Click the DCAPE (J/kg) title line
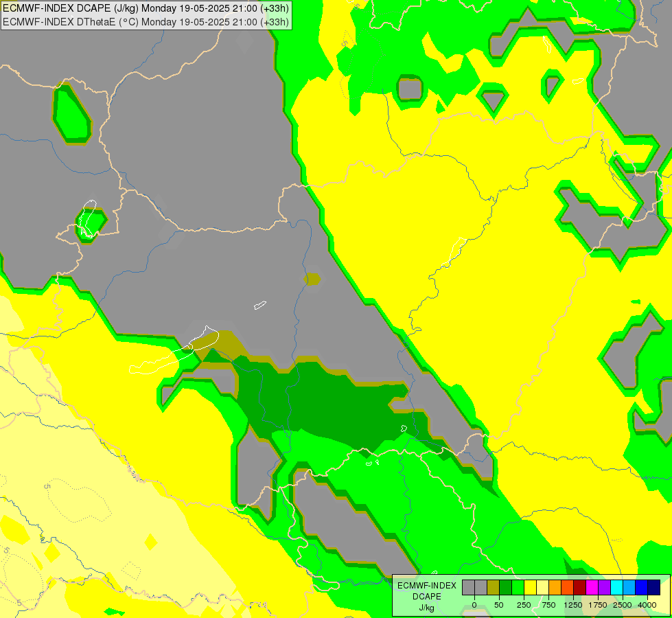 (x=146, y=8)
